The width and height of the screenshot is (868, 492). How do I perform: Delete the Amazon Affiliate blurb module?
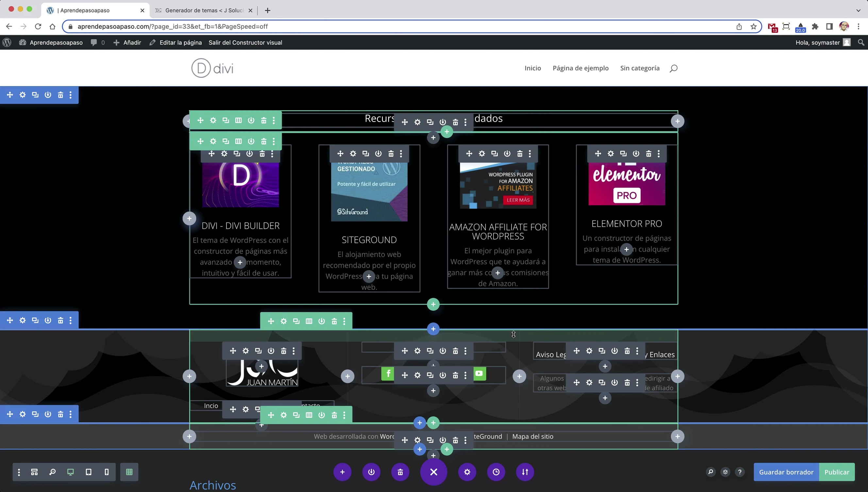point(520,154)
